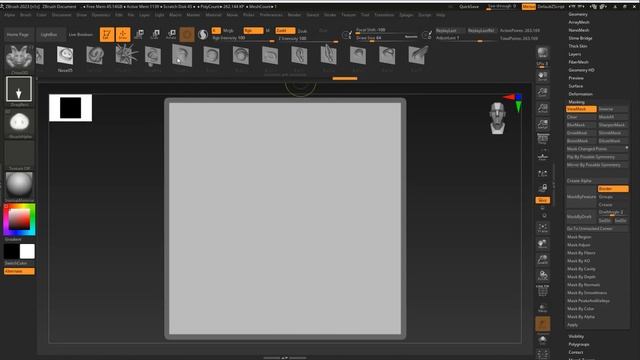Image resolution: width=640 pixels, height=360 pixels.
Task: Toggle the Border option in Masking
Action: [613, 189]
